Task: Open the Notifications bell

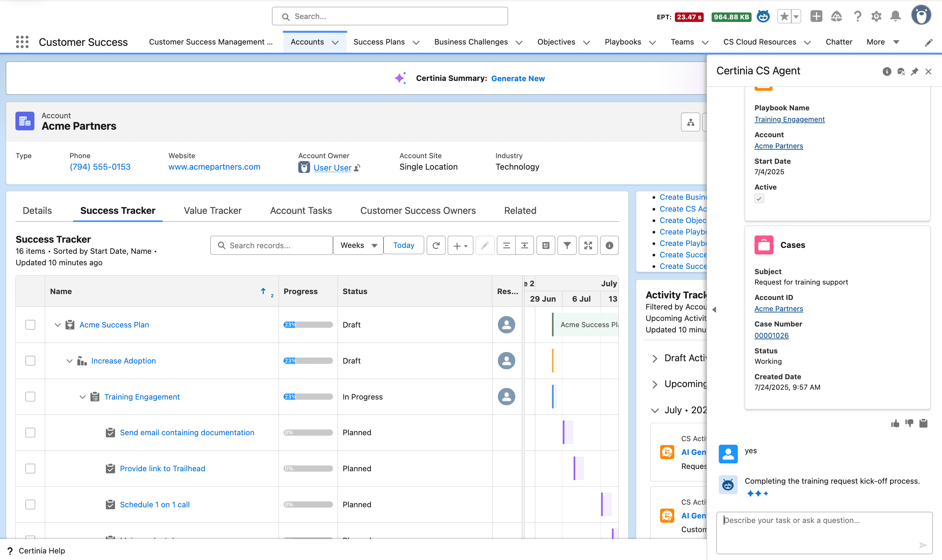Action: [x=895, y=16]
